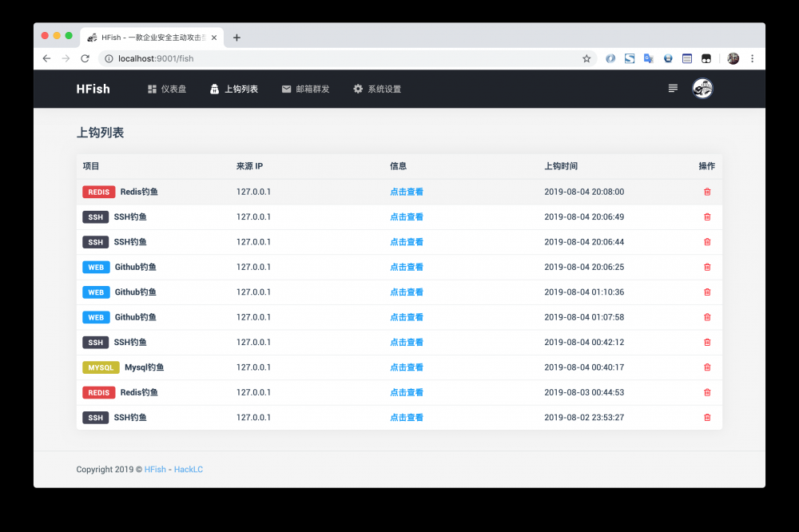This screenshot has width=799, height=532.
Task: Open the HackLC link in the footer
Action: 188,469
